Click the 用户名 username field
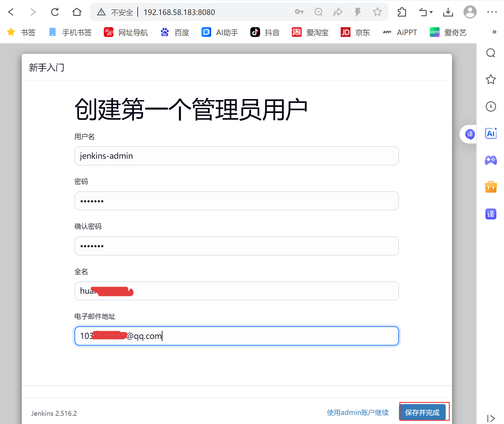The height and width of the screenshot is (424, 504). (x=237, y=156)
